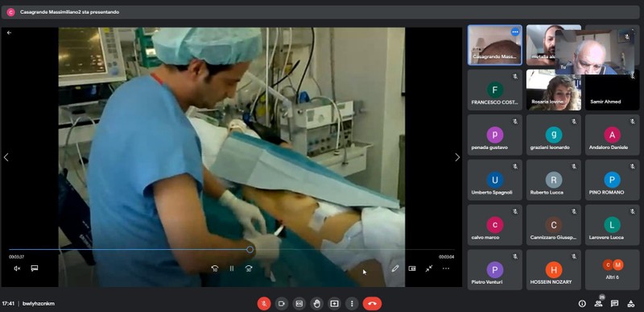Click PINO ROMANO's blue P avatar
This screenshot has height=312, width=644.
click(x=613, y=180)
